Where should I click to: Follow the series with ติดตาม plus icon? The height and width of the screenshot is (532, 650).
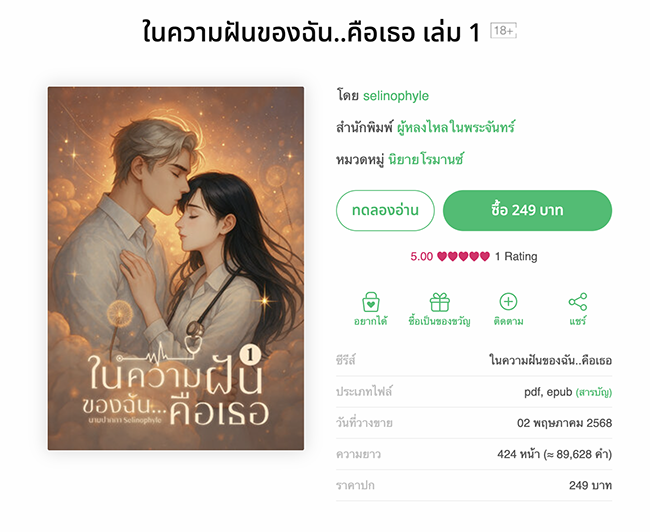coord(508,302)
